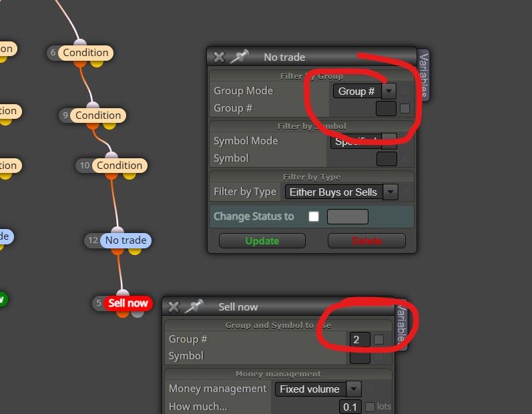Open the Variables tab on the Sell now panel

pos(401,325)
